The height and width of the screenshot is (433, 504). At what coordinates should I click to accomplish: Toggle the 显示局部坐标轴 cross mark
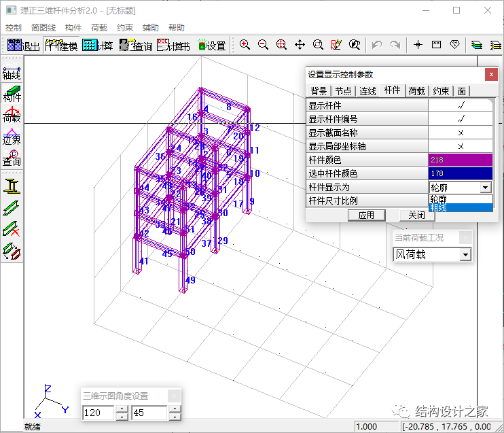coord(461,146)
